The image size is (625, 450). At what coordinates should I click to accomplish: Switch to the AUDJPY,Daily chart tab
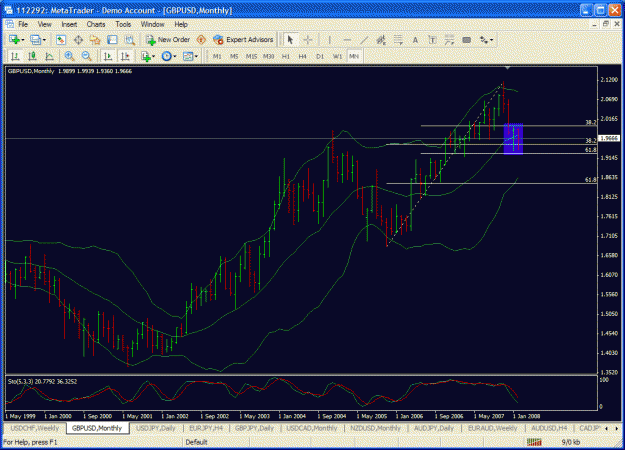434,428
